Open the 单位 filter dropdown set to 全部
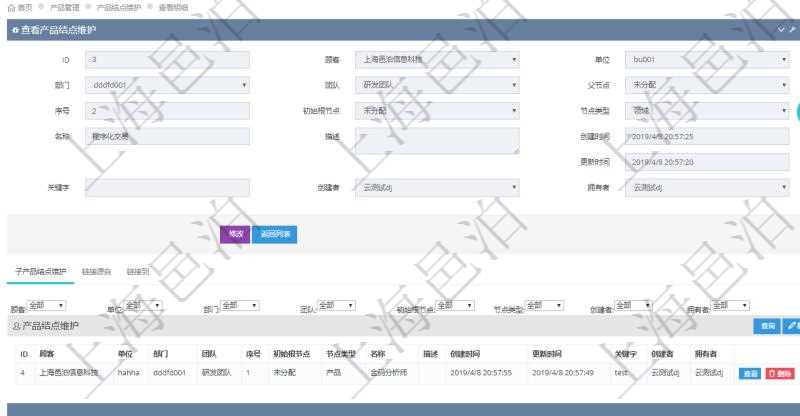The width and height of the screenshot is (800, 416). point(143,305)
